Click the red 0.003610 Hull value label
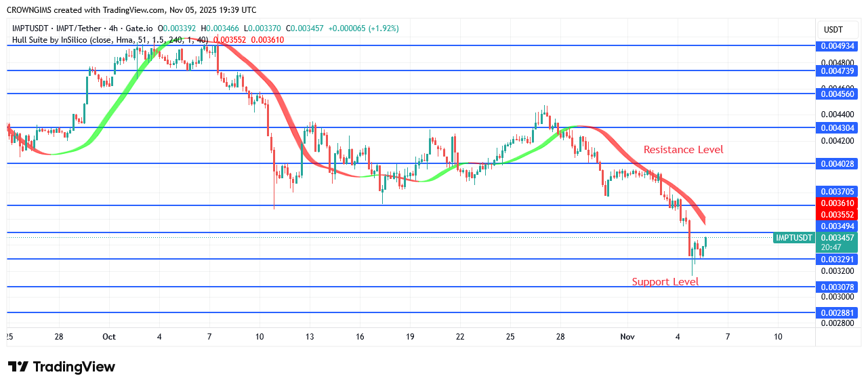The width and height of the screenshot is (868, 387). click(x=838, y=203)
